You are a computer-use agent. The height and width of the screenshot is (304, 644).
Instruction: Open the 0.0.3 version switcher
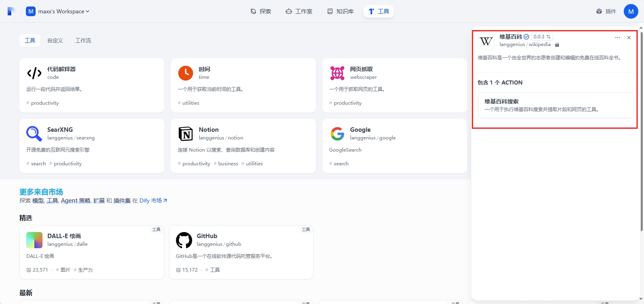(542, 37)
